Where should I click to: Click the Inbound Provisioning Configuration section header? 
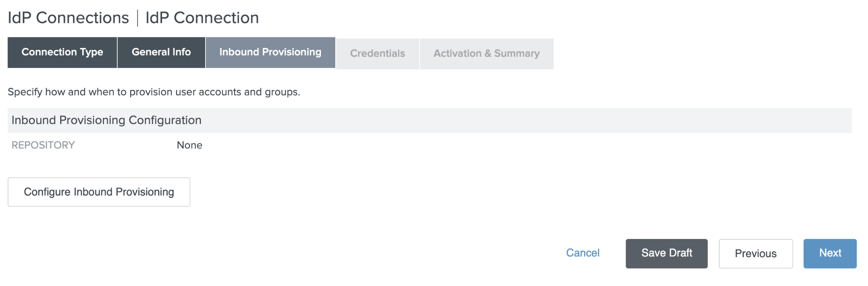click(106, 120)
